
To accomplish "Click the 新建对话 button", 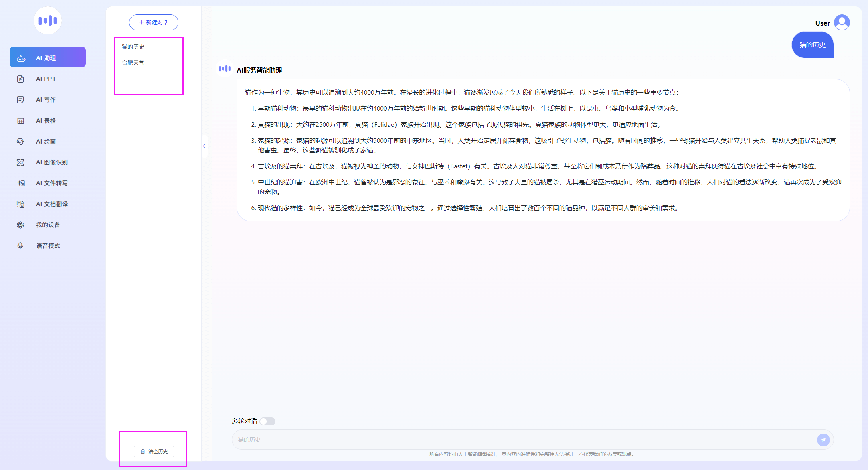I will tap(154, 22).
